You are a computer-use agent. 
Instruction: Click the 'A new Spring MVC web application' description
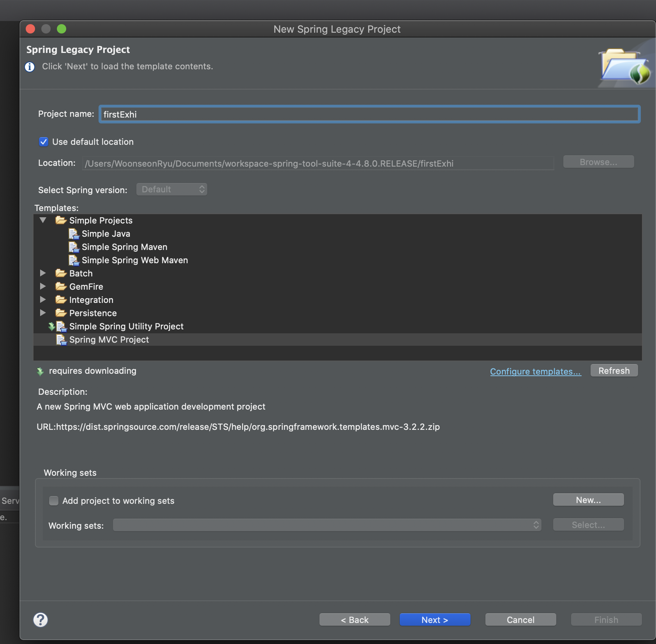(x=151, y=406)
